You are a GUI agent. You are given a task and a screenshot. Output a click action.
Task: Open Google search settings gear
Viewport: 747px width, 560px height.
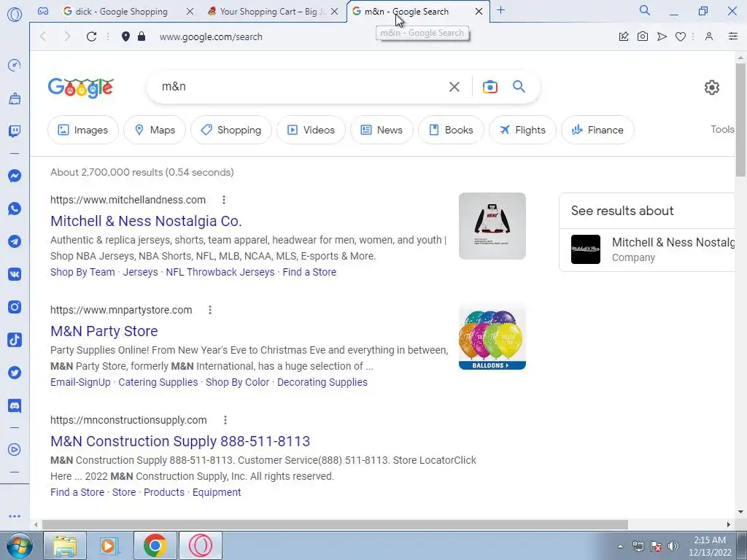click(712, 87)
